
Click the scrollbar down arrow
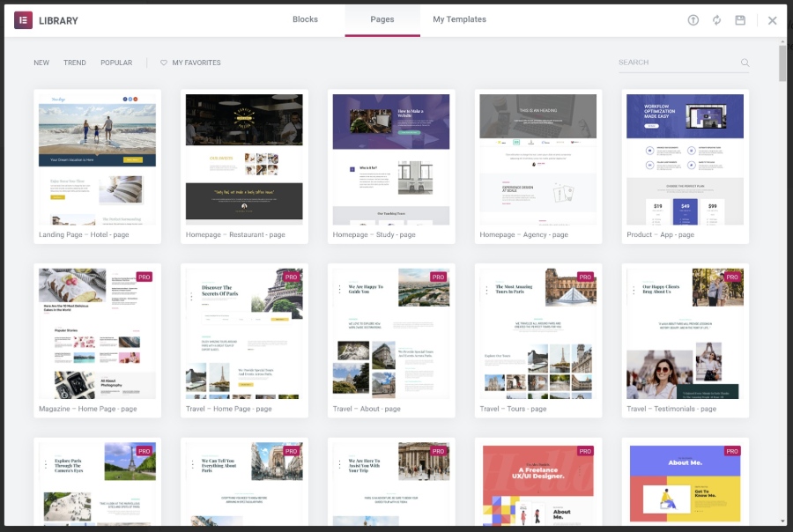pyautogui.click(x=782, y=521)
